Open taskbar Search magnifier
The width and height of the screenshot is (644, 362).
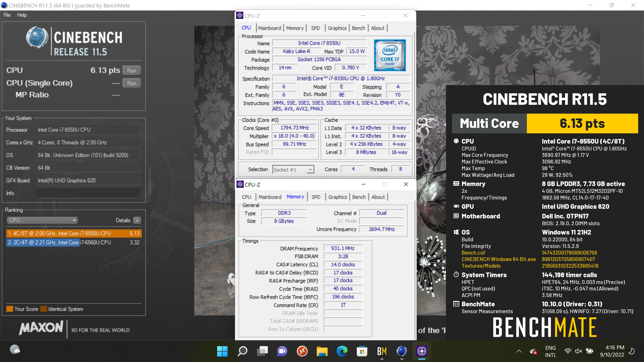[242, 351]
